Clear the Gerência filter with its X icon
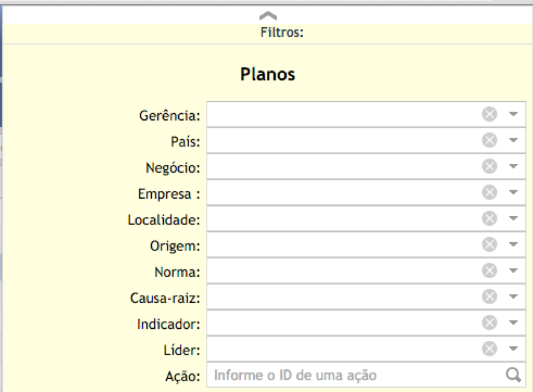This screenshot has height=392, width=533. (x=490, y=114)
